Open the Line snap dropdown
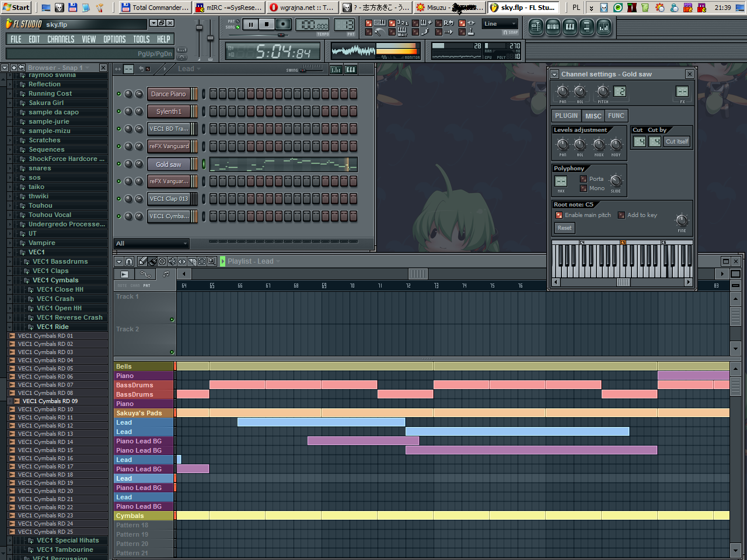Viewport: 747px width, 560px height. 500,24
